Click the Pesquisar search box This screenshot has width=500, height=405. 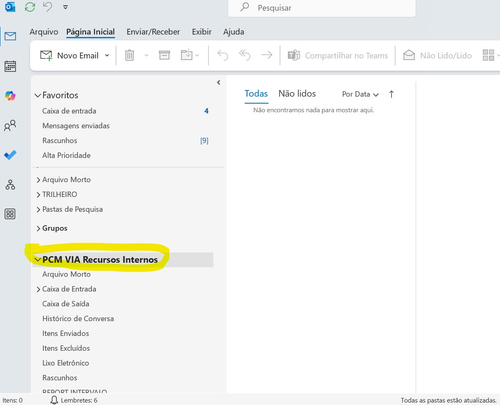click(322, 8)
